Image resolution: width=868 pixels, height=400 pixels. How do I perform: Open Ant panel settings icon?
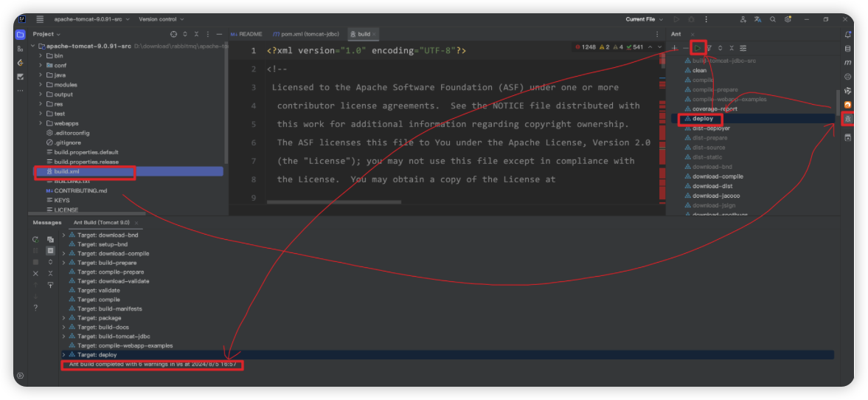[x=743, y=48]
